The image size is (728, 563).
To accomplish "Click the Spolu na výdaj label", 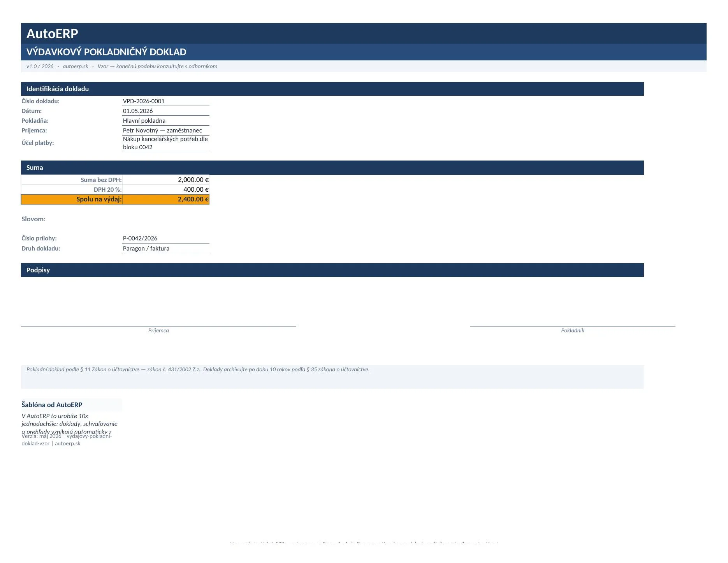I will pos(99,199).
